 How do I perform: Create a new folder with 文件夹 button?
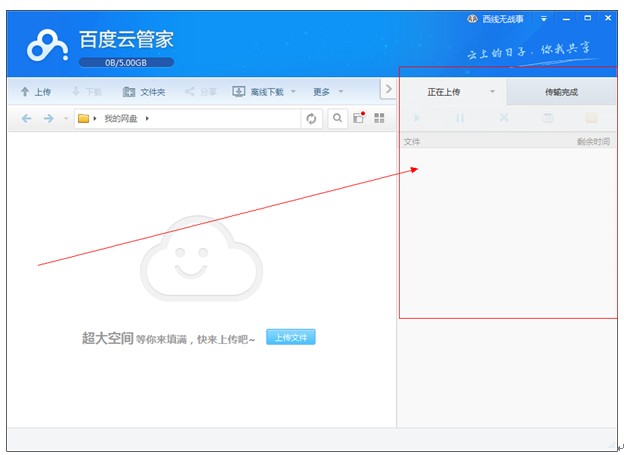[144, 92]
